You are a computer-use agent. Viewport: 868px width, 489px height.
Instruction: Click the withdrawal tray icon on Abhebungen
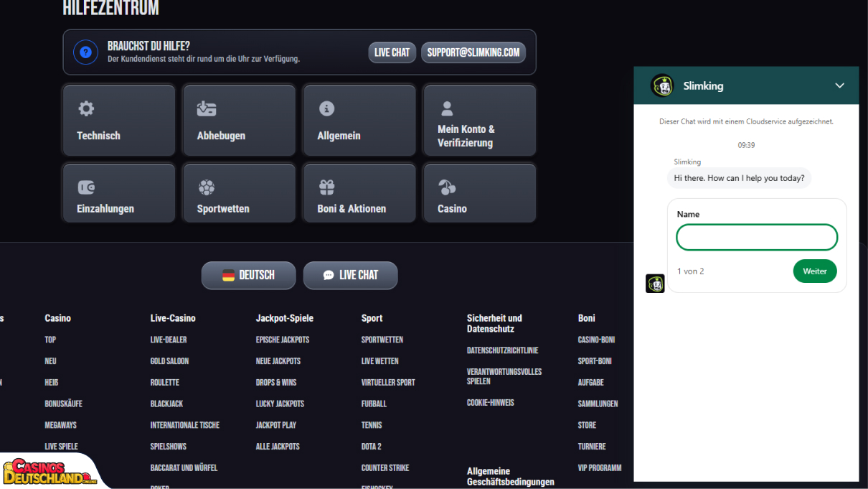(207, 108)
